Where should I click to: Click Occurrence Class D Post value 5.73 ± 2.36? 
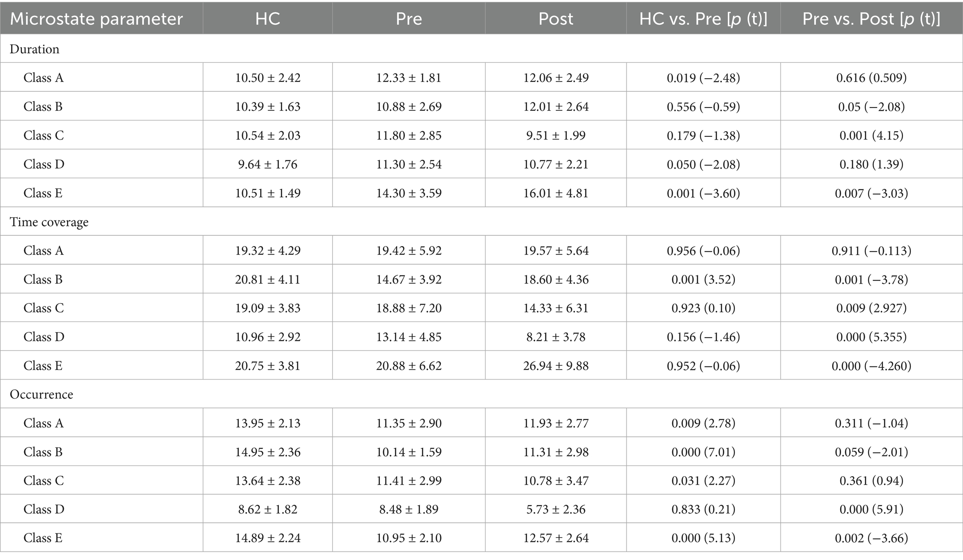pyautogui.click(x=556, y=509)
